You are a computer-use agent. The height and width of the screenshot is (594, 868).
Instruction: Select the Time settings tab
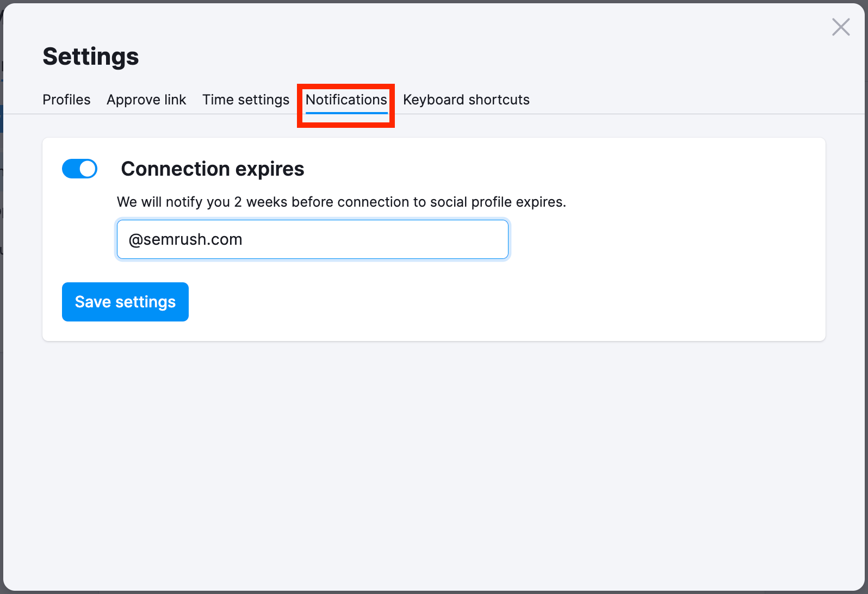[245, 100]
